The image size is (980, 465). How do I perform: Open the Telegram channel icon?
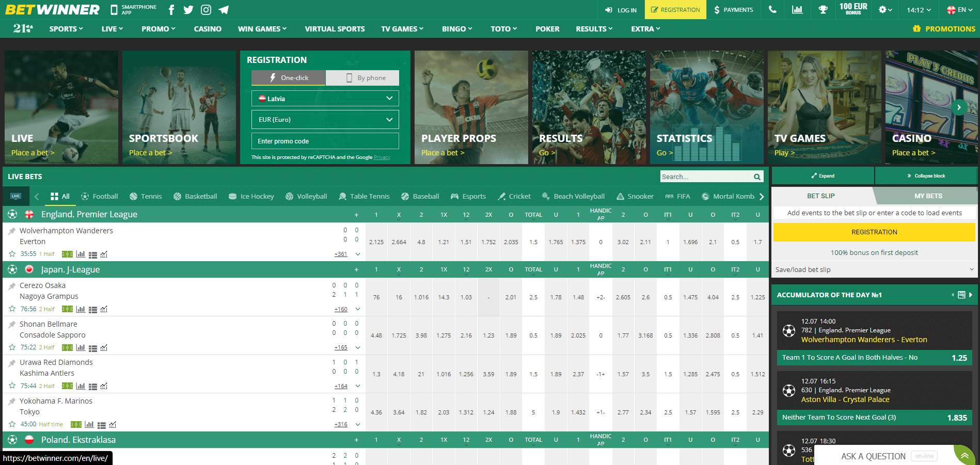point(224,10)
